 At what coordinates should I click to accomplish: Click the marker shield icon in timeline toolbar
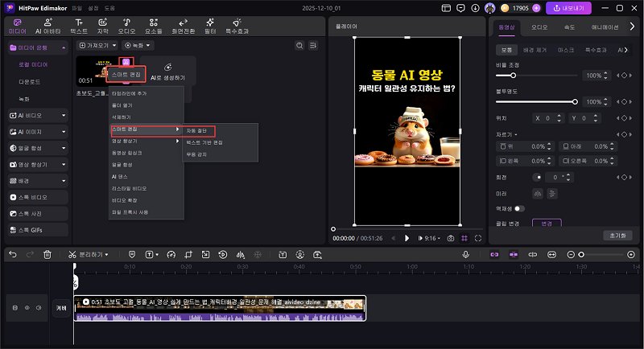tap(132, 255)
